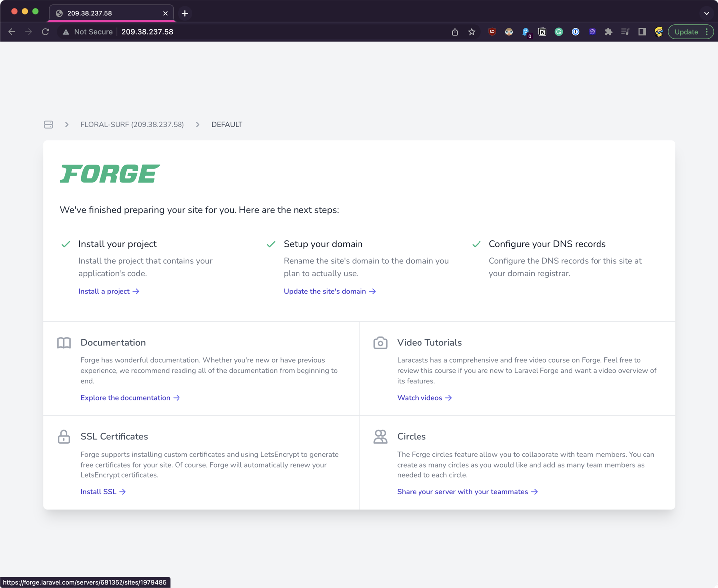This screenshot has height=588, width=718.
Task: Open the media controls button
Action: pos(625,32)
